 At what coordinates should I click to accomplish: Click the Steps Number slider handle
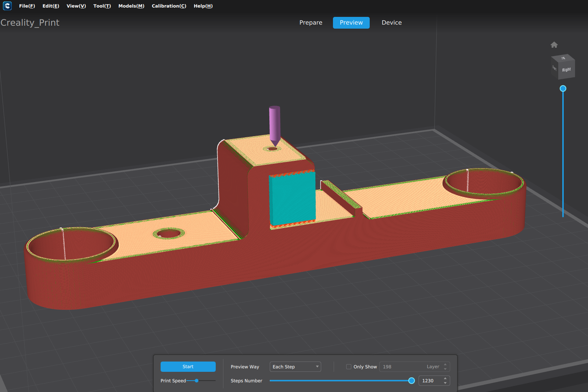click(x=412, y=381)
